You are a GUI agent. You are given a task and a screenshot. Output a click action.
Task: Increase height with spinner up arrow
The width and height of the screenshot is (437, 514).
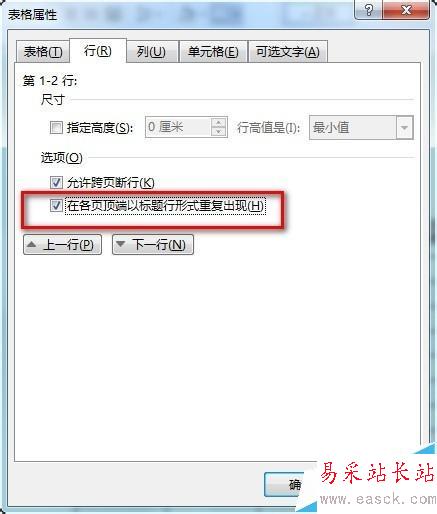coord(219,123)
